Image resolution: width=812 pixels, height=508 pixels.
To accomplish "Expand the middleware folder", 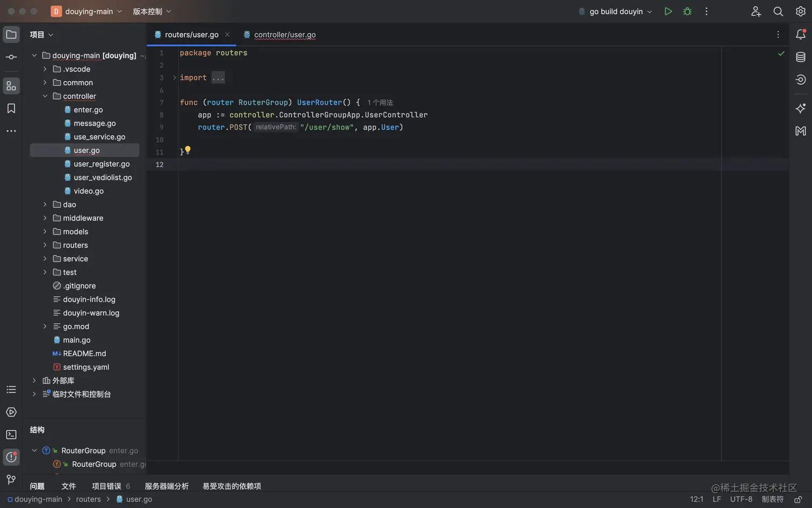I will click(45, 218).
